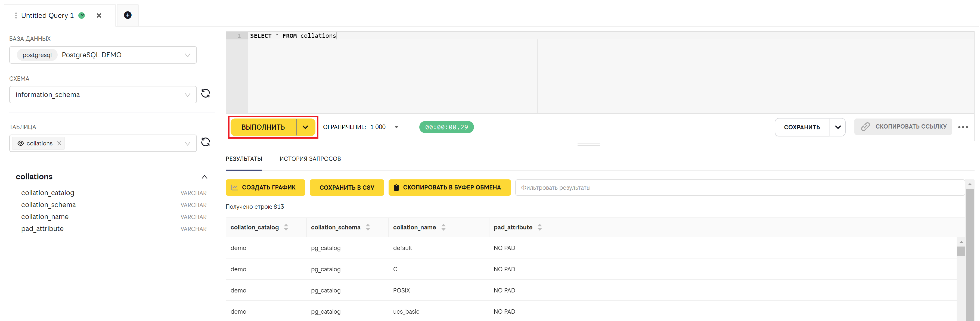
Task: Switch to ИСТОРИЯ ЗАПРОСОВ tab
Action: coord(310,159)
